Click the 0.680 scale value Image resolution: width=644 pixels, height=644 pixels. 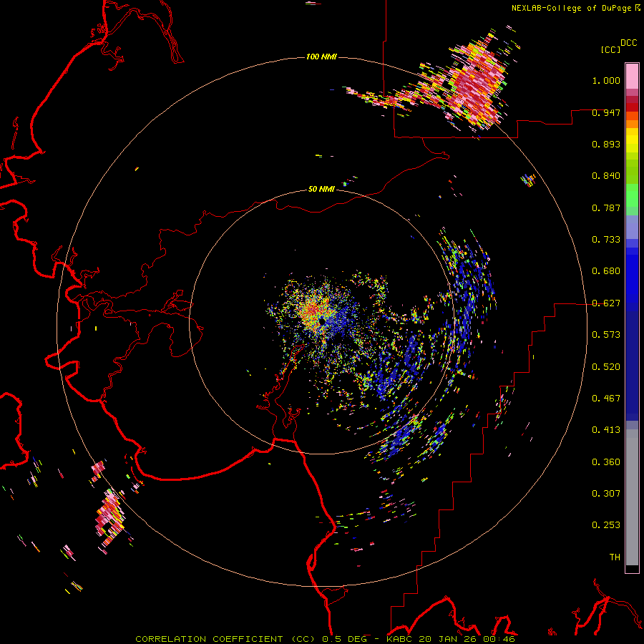pos(606,271)
